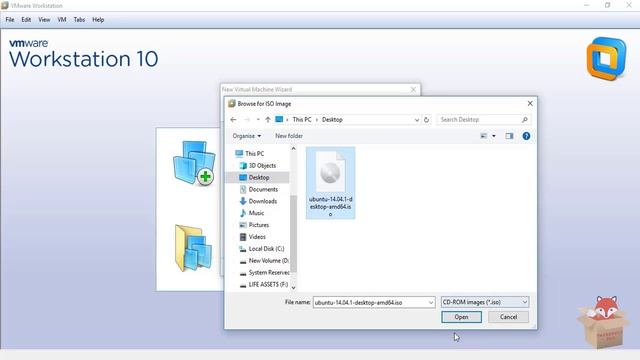
Task: Open New Volume (D:) in the sidebar
Action: point(268,260)
